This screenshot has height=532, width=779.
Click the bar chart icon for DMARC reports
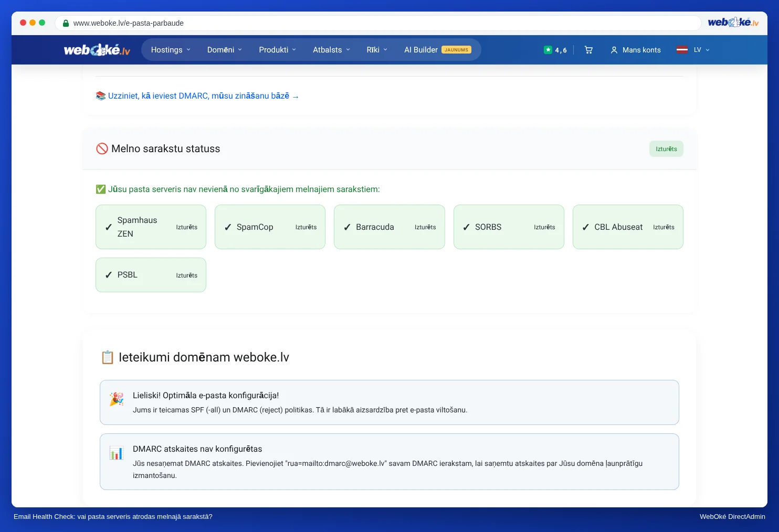click(116, 452)
